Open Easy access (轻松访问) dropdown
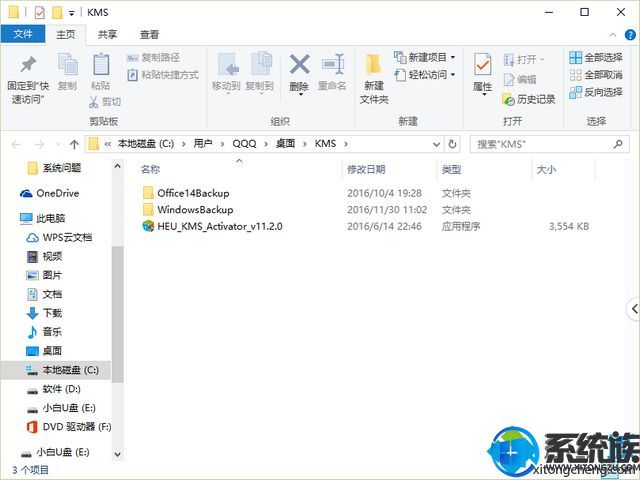This screenshot has height=480, width=640. [424, 75]
